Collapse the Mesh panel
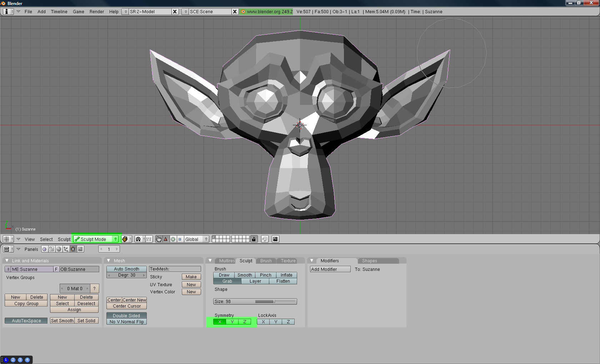The height and width of the screenshot is (364, 600). (x=109, y=261)
